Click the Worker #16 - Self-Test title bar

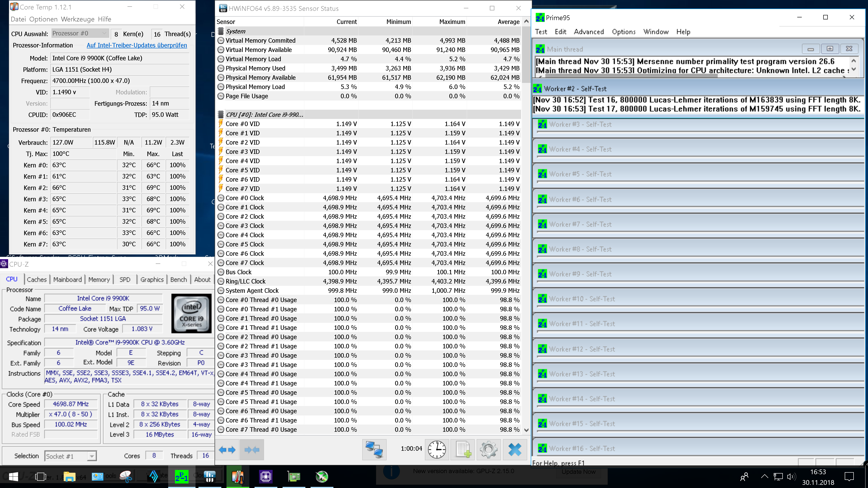[x=698, y=448]
